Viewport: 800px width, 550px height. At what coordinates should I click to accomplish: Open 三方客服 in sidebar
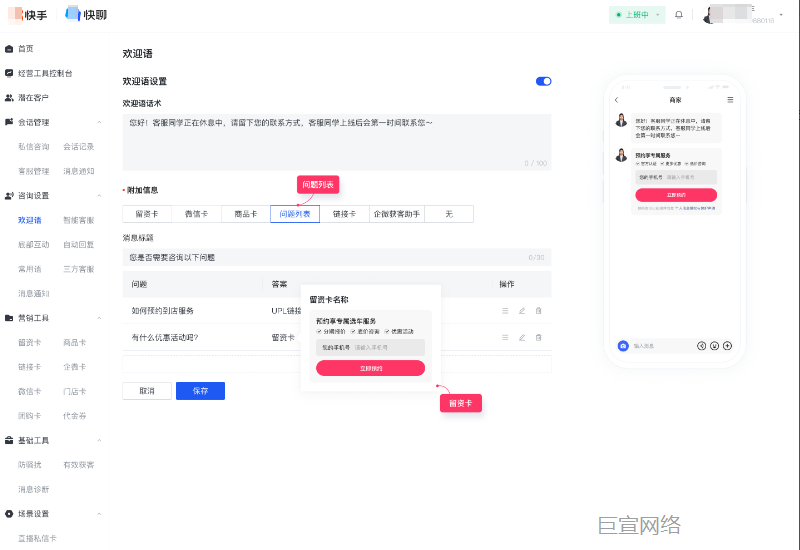click(x=79, y=269)
